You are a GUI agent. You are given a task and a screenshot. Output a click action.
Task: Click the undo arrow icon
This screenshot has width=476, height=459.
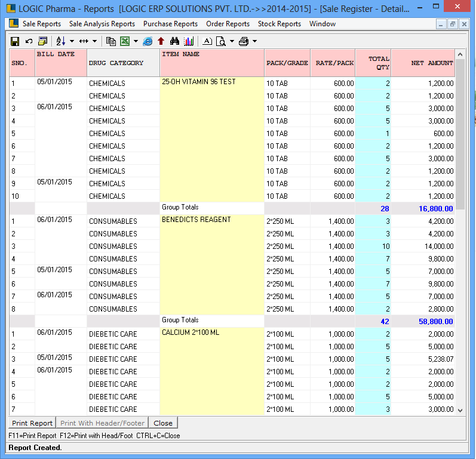pyautogui.click(x=29, y=41)
